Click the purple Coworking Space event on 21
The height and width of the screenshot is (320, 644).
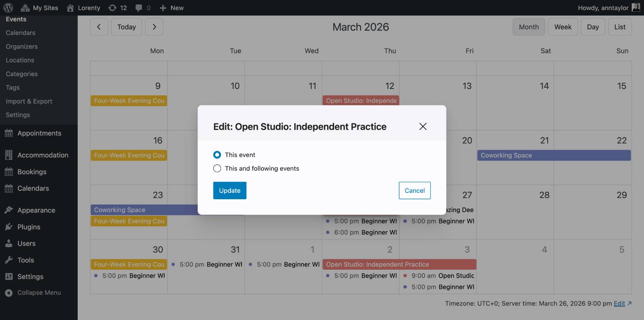[x=553, y=155]
